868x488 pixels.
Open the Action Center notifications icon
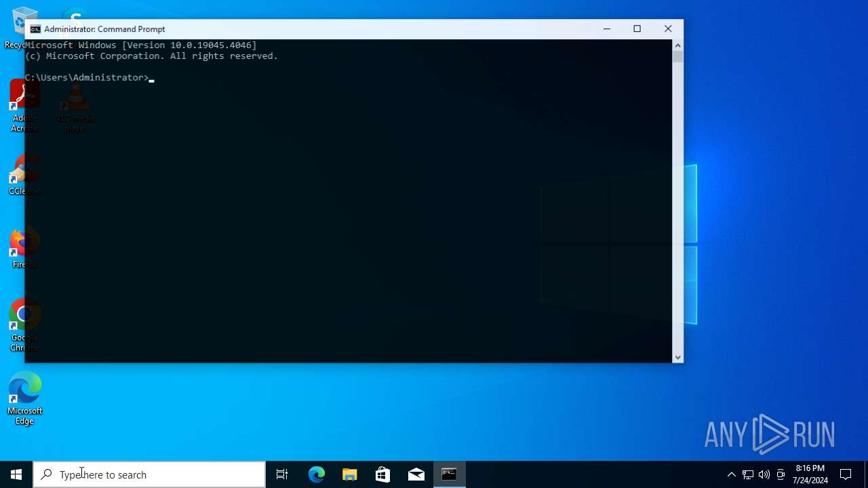[x=846, y=474]
